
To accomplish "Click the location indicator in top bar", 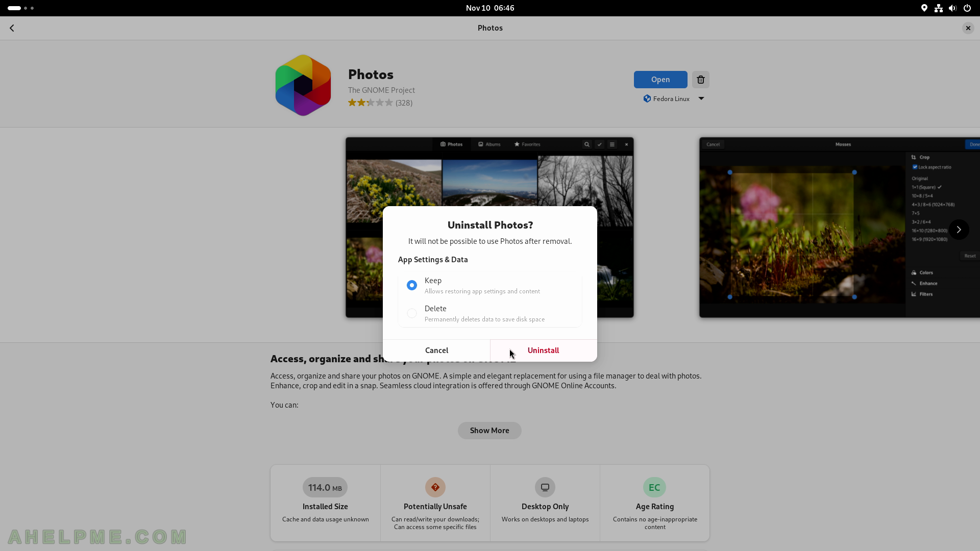I will [x=924, y=8].
